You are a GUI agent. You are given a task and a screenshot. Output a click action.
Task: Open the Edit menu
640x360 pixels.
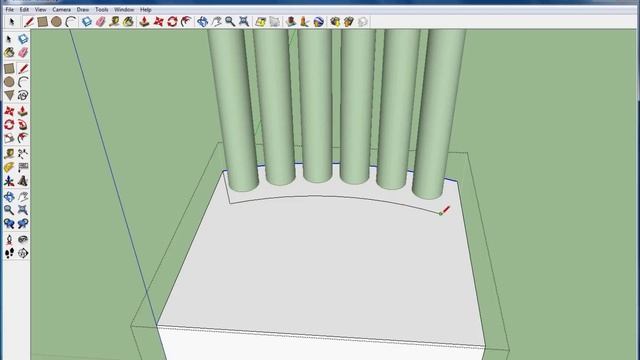tap(24, 9)
